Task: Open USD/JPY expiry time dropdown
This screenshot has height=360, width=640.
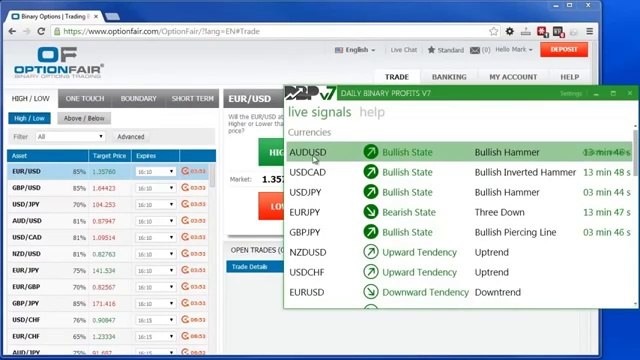Action: click(x=156, y=204)
